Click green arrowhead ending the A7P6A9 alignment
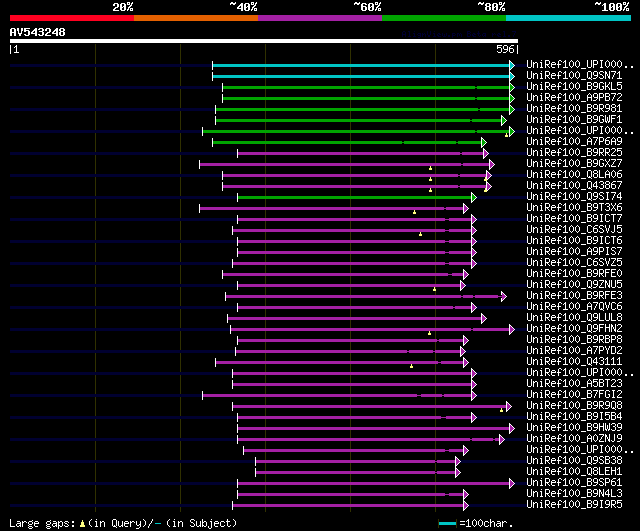The image size is (640, 531). [x=484, y=142]
